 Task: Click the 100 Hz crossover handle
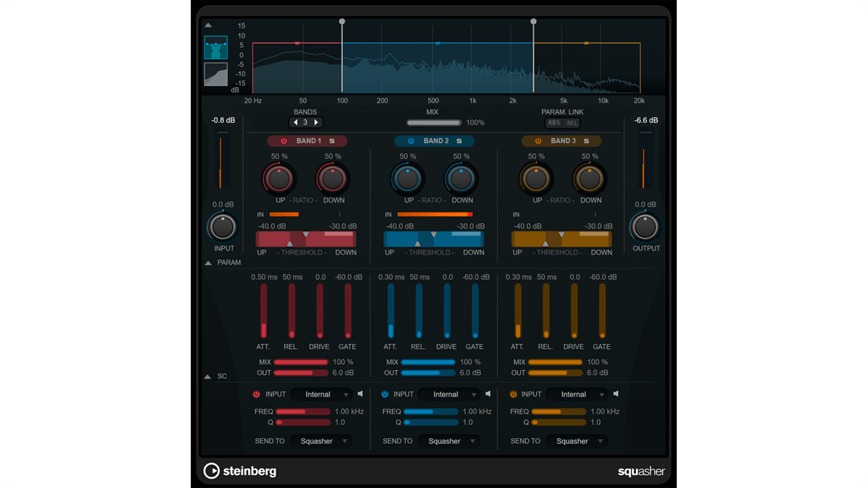(342, 22)
